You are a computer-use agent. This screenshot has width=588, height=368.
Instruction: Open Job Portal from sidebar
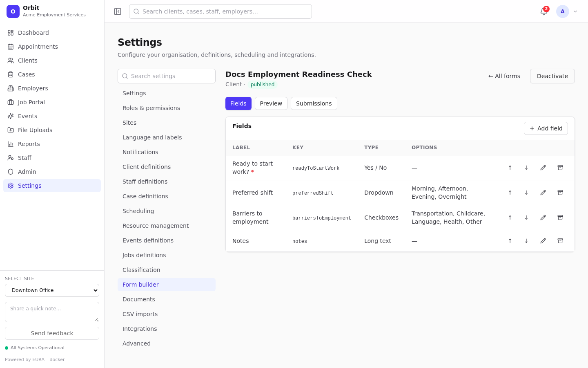[52, 102]
